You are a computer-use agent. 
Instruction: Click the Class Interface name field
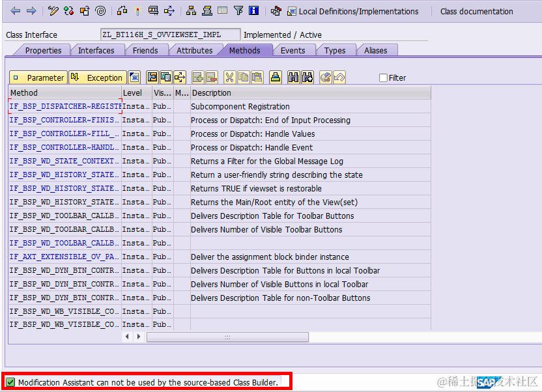[x=170, y=35]
